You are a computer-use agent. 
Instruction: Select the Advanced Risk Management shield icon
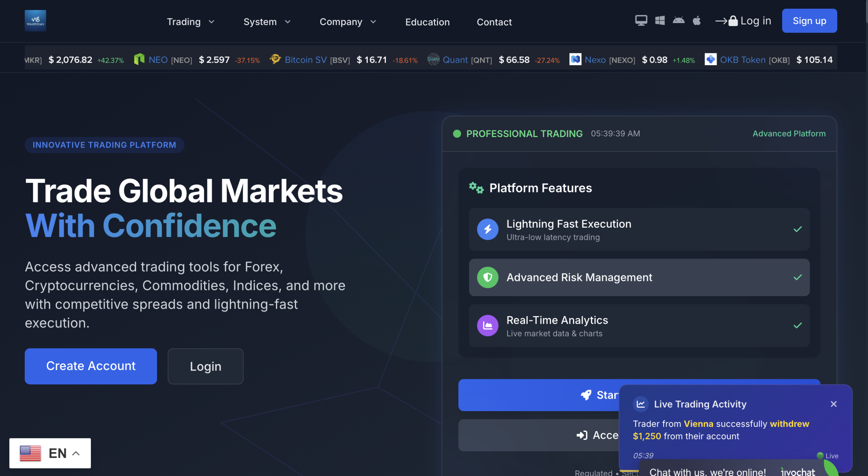(487, 277)
